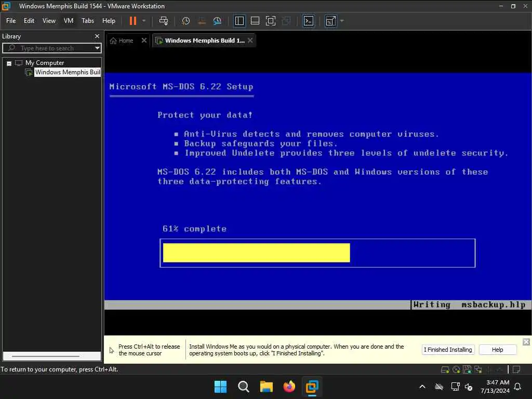This screenshot has height=399, width=532.
Task: Click the network tray icon
Action: 455,387
